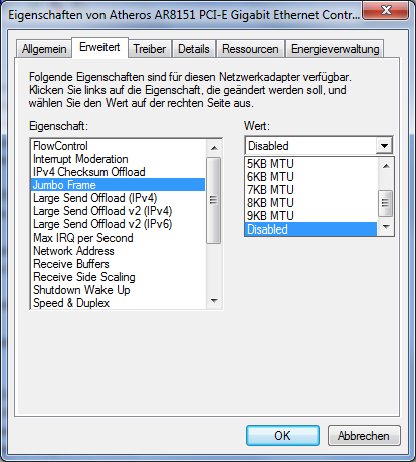Choose 5KB MTU value
The width and height of the screenshot is (416, 462).
click(x=311, y=164)
